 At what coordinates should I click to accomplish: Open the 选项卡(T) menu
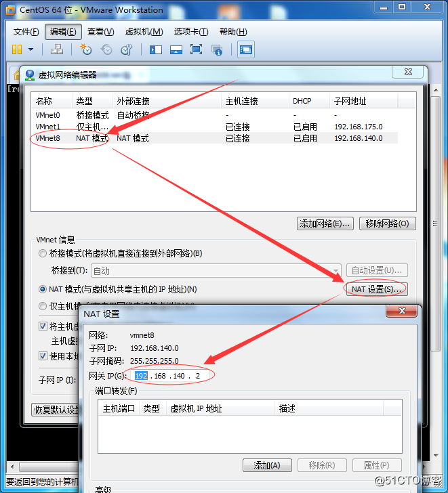tap(191, 32)
